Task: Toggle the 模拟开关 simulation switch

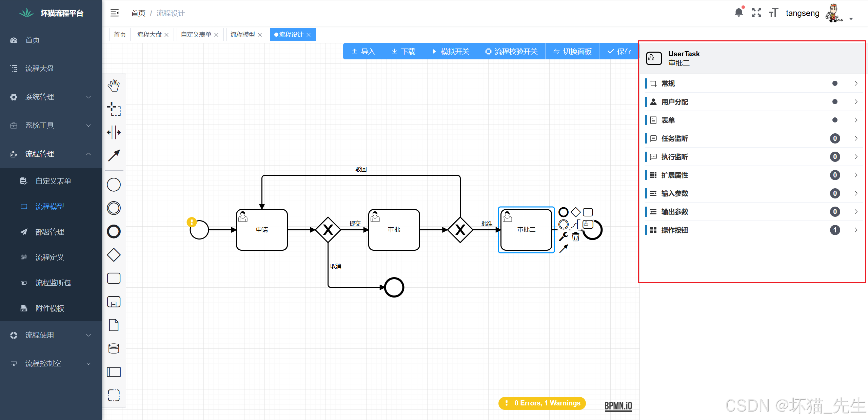Action: 450,52
